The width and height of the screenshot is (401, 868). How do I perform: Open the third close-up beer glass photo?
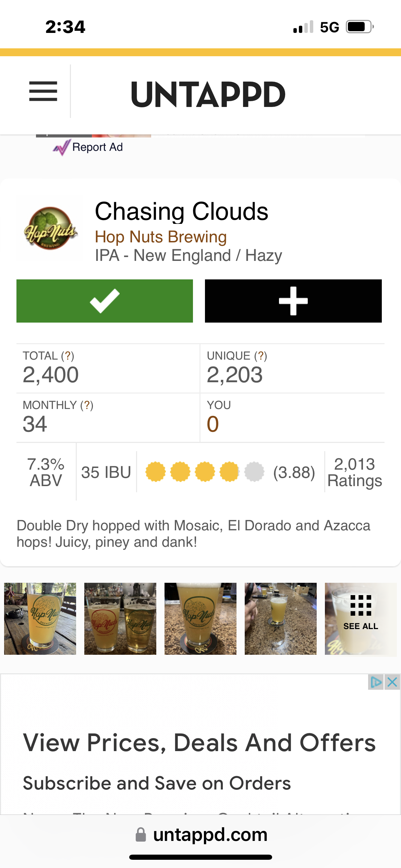pos(200,619)
